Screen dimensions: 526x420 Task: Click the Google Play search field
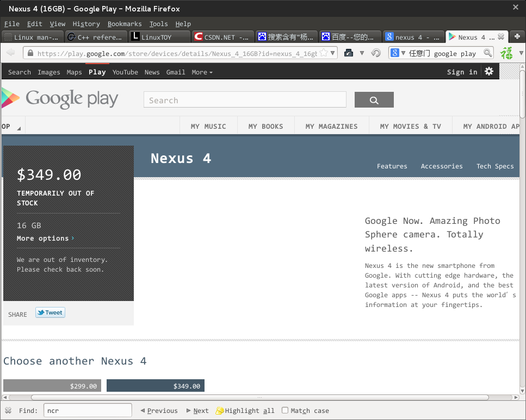tap(245, 100)
